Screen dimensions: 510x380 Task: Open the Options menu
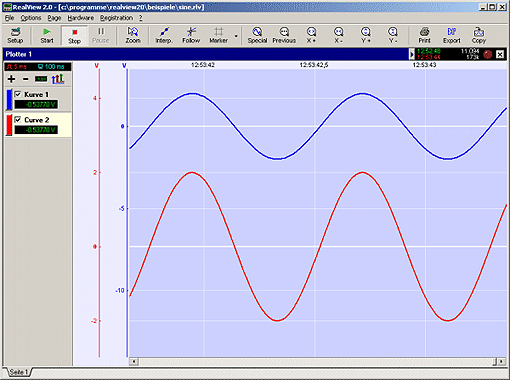[31, 18]
